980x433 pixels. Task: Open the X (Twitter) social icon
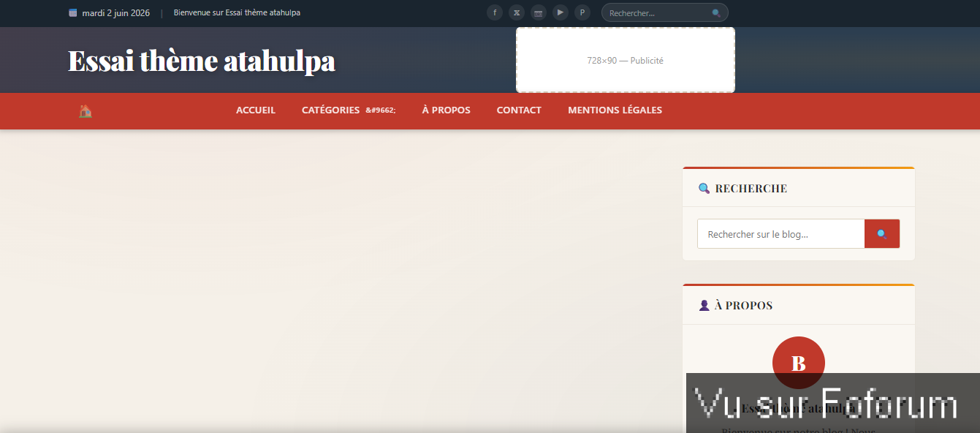click(x=517, y=12)
